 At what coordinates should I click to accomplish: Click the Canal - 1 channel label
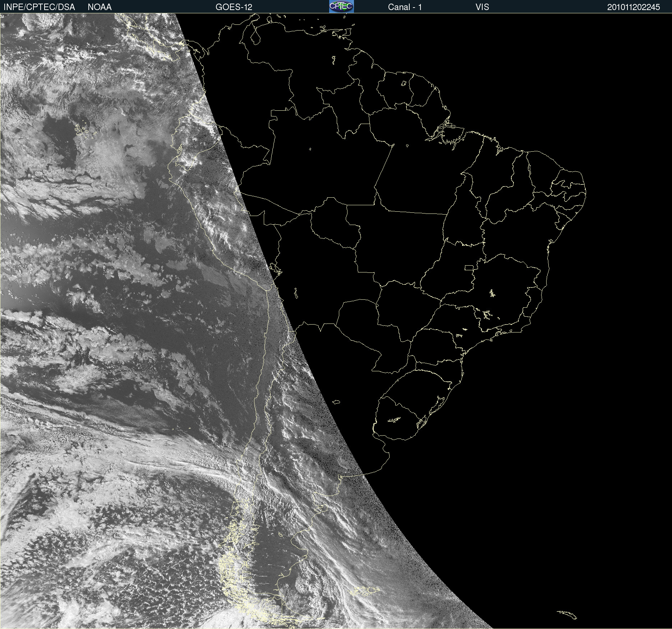coord(405,7)
